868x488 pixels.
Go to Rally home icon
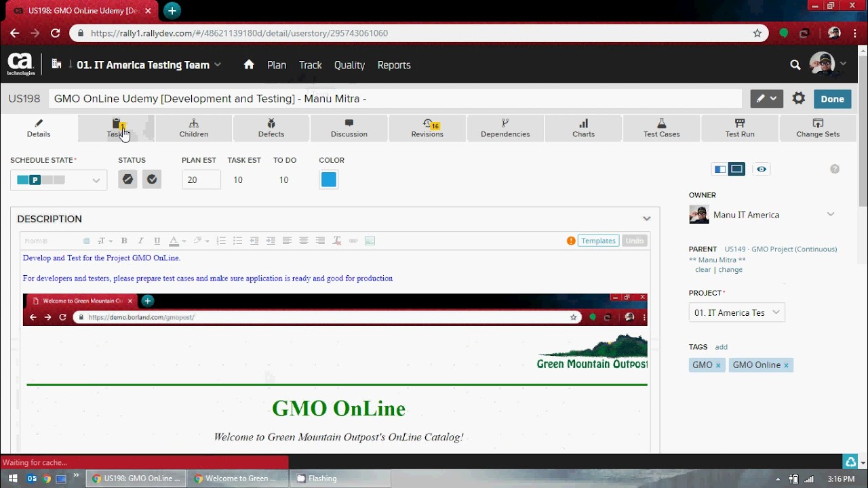249,64
